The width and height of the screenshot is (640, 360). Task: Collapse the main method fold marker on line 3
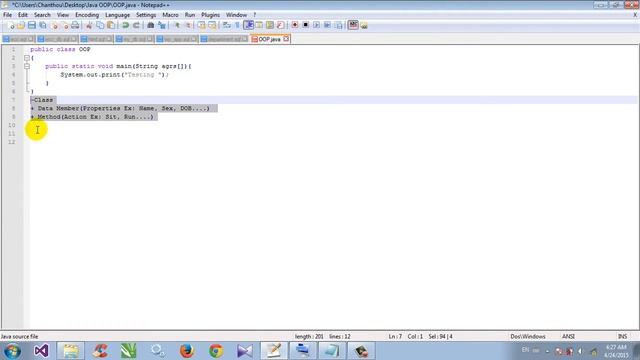27,66
